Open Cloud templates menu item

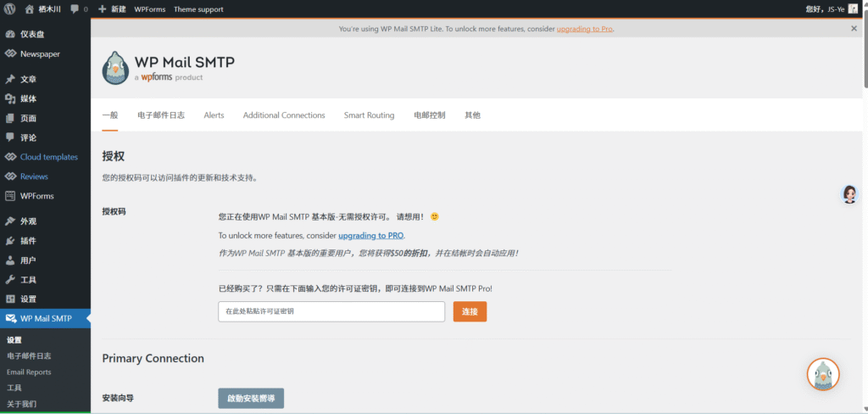48,157
